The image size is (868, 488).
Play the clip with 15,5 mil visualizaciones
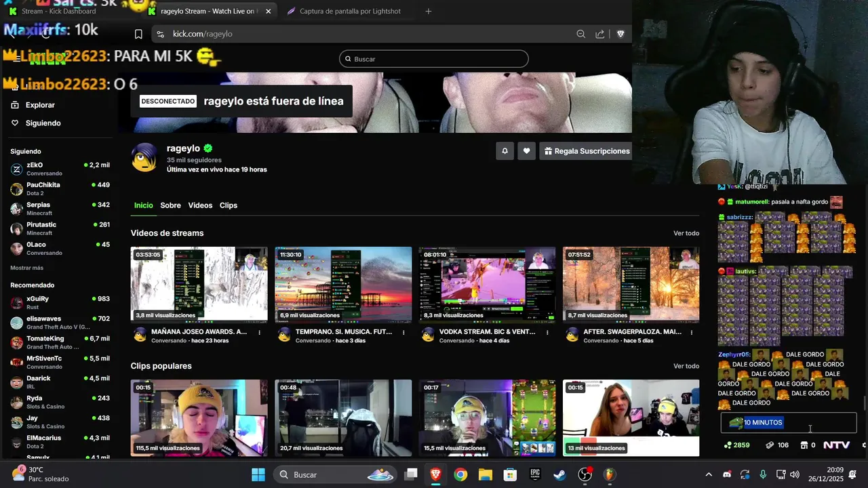(x=487, y=418)
